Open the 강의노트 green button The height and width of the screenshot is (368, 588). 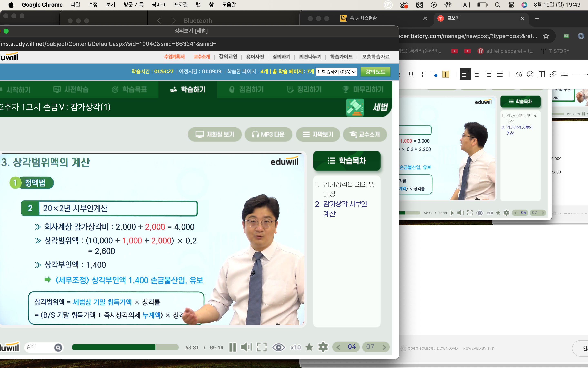point(375,72)
